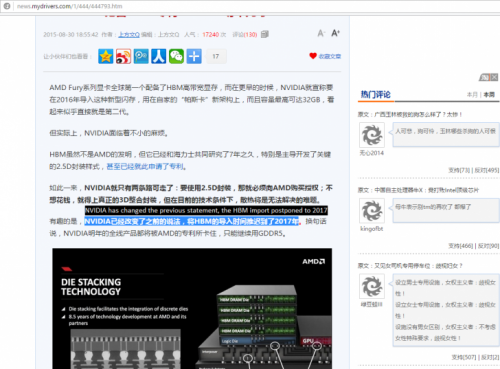Click first comment bubble text 人可怜
The image size is (500, 369).
pyautogui.click(x=446, y=135)
